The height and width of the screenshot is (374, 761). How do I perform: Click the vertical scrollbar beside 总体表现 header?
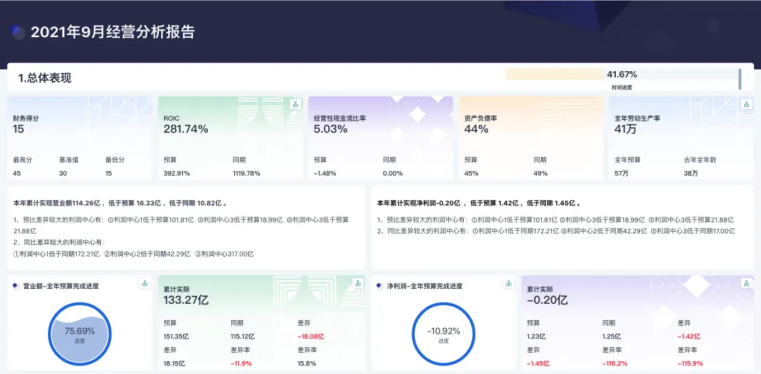click(x=740, y=79)
